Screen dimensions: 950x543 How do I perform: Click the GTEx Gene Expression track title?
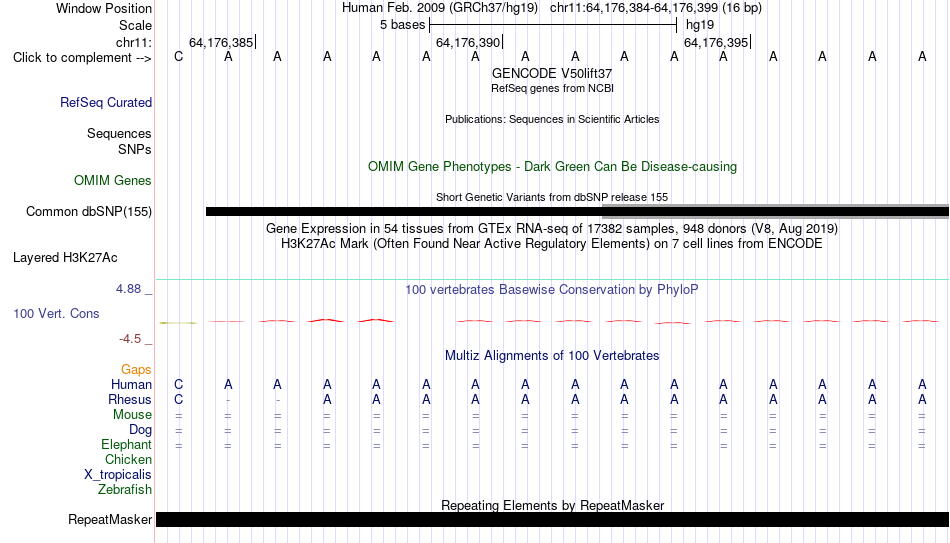[x=552, y=228]
